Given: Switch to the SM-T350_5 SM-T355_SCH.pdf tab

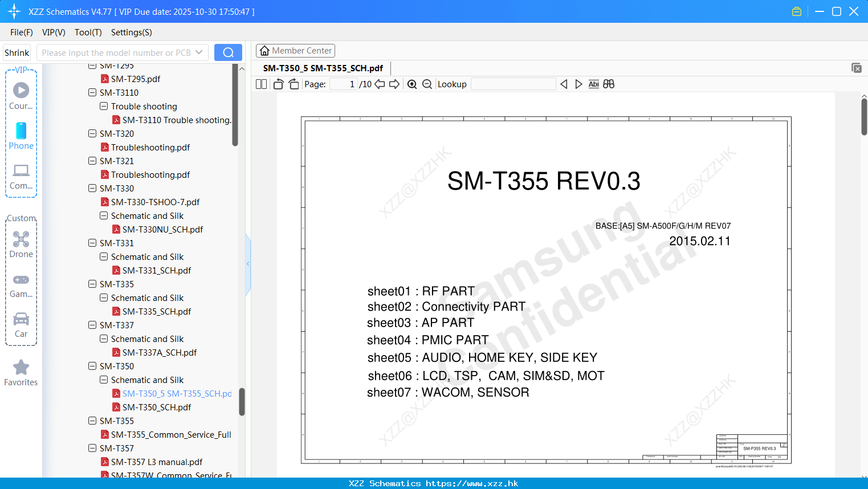Looking at the screenshot, I should 322,68.
